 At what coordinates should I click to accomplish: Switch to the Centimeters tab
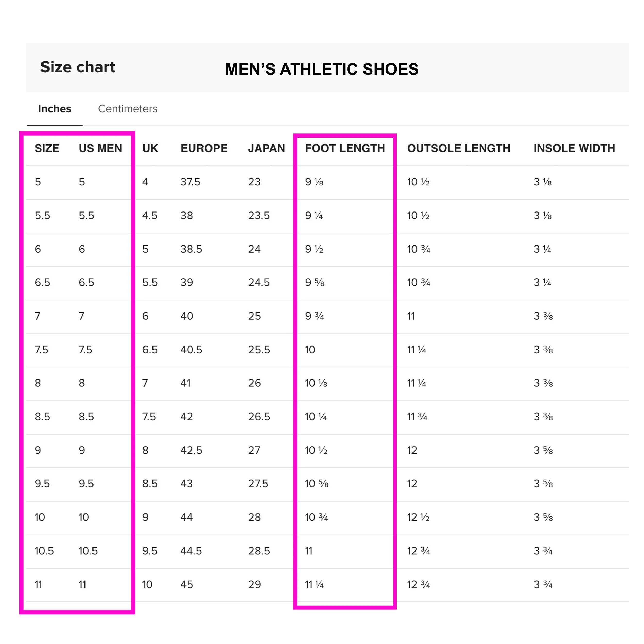tap(127, 109)
